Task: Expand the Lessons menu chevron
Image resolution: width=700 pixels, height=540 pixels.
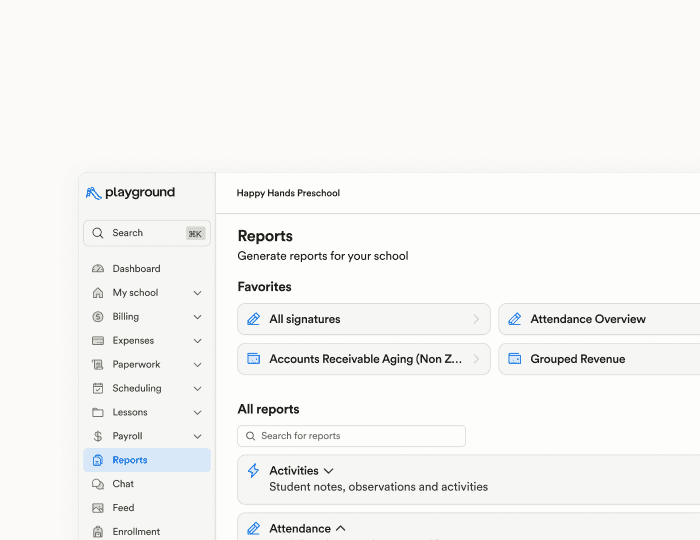Action: [x=197, y=413]
